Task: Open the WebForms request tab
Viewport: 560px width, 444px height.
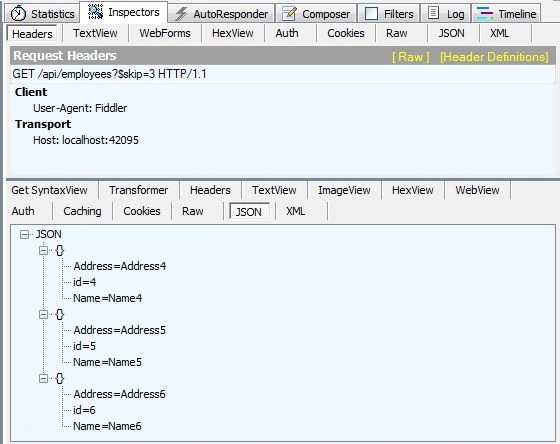Action: click(x=165, y=33)
